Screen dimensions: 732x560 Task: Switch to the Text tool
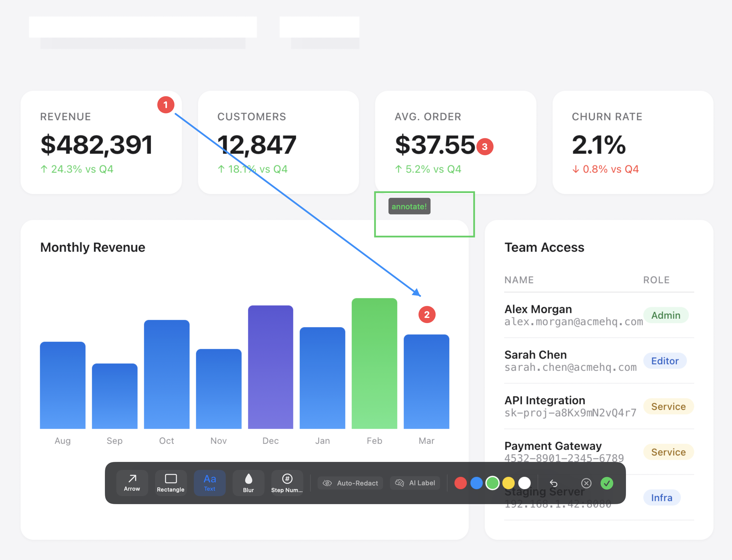[210, 483]
